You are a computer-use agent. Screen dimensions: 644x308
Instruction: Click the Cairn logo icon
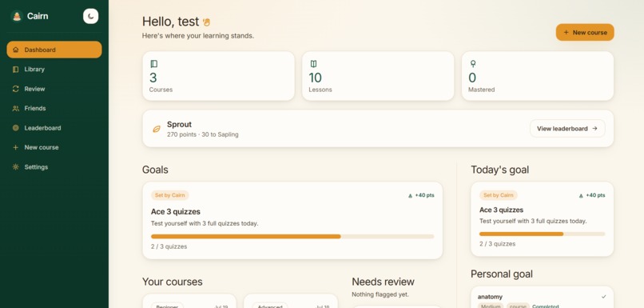17,16
